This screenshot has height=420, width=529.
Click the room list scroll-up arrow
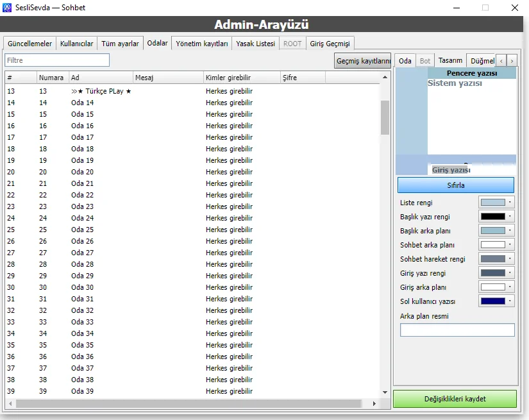(385, 78)
